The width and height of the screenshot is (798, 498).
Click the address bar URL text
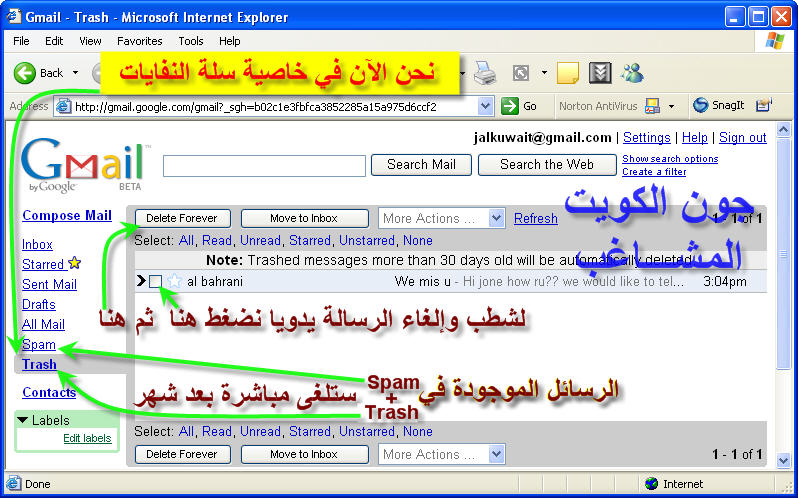(x=255, y=107)
